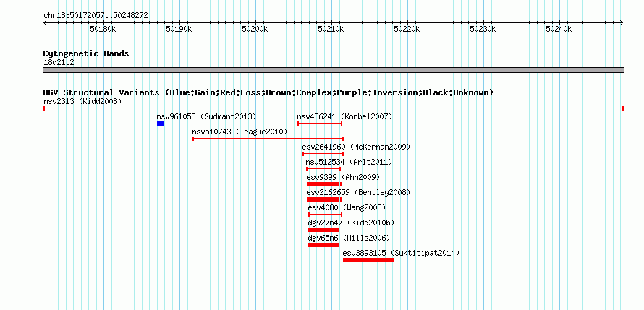Viewport: 644px width, 310px height.
Task: Click the ruler's right arrowhead
Action: pos(622,22)
